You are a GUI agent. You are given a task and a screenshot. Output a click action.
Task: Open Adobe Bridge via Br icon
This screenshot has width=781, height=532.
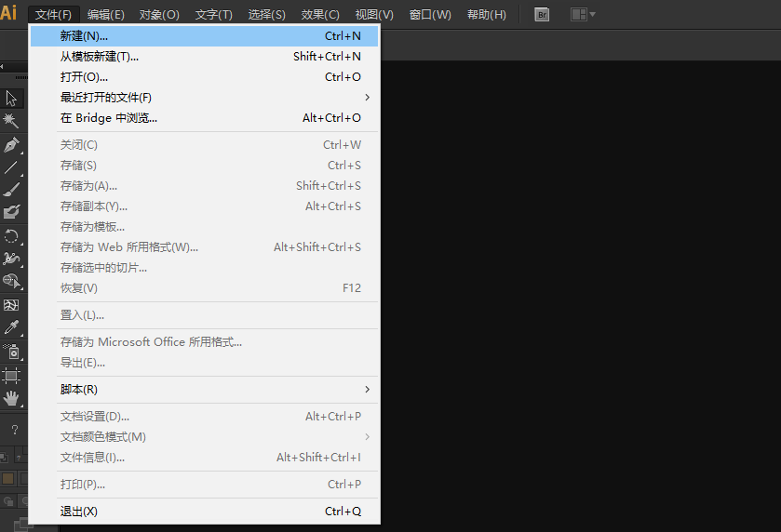coord(542,15)
